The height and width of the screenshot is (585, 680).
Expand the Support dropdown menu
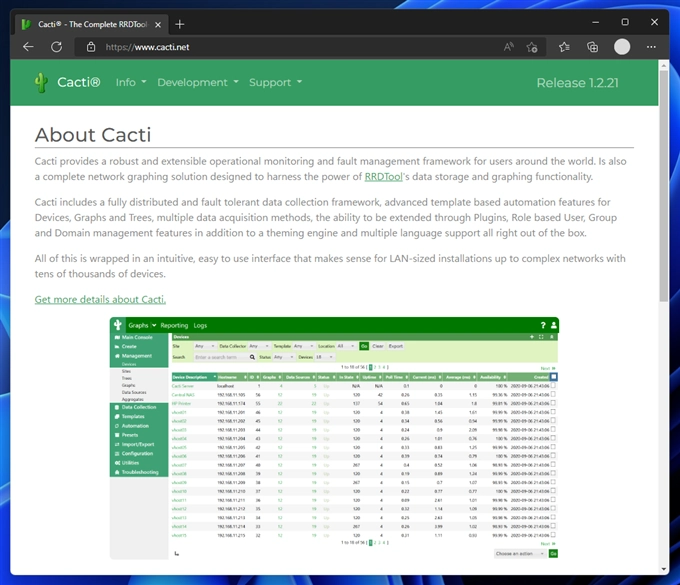click(275, 82)
